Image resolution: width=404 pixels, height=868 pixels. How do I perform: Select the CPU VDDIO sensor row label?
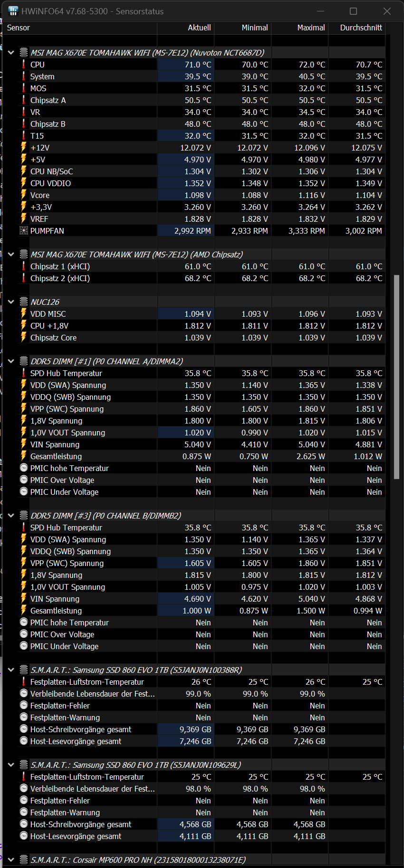50,183
